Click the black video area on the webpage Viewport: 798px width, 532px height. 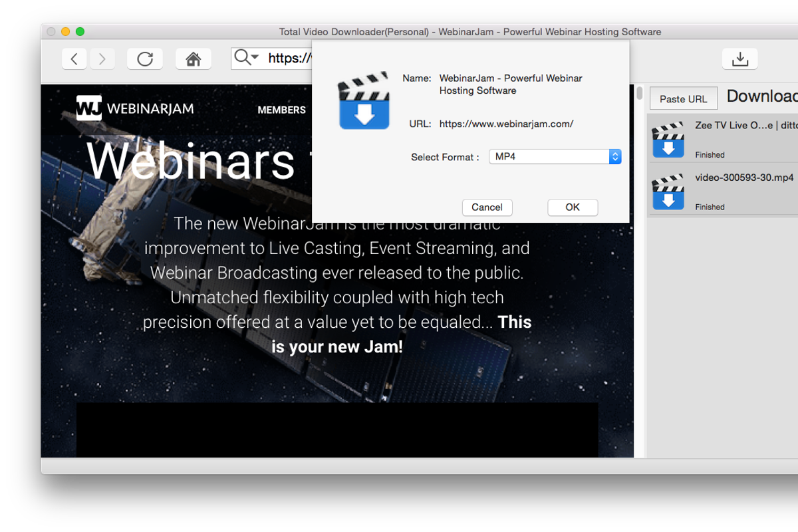tap(337, 430)
